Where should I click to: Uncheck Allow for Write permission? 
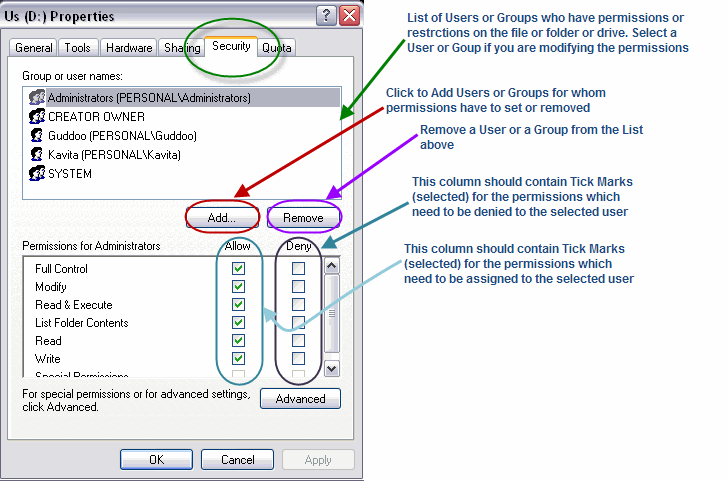239,358
